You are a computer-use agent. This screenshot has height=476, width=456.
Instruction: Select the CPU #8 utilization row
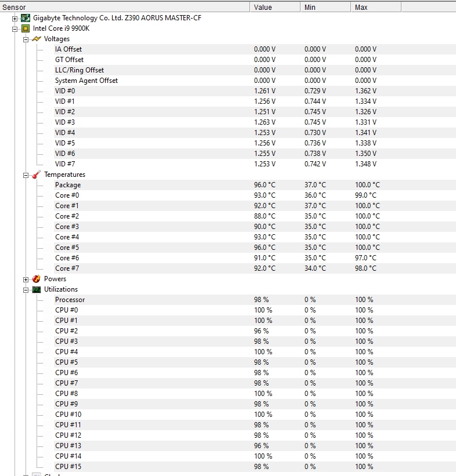pyautogui.click(x=255, y=394)
